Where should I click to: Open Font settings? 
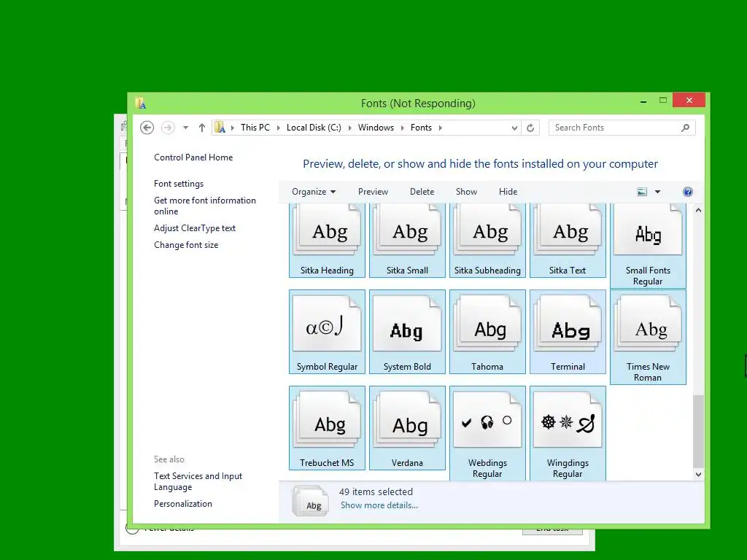coord(179,183)
